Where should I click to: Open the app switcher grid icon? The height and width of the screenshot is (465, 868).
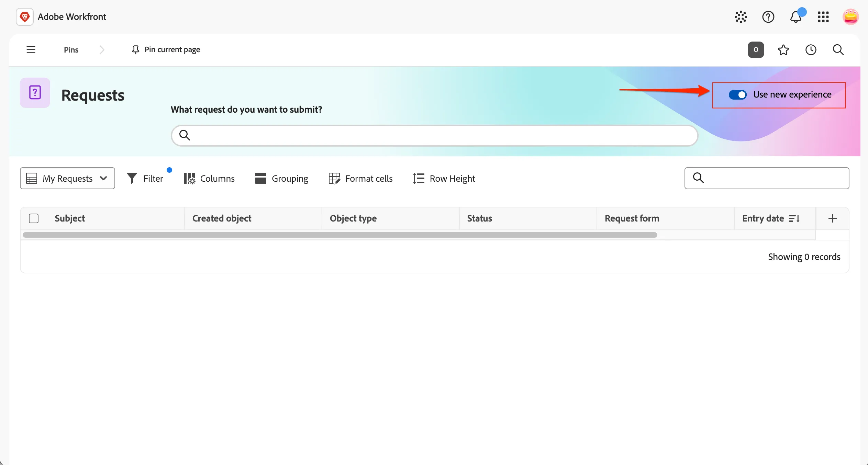tap(823, 17)
